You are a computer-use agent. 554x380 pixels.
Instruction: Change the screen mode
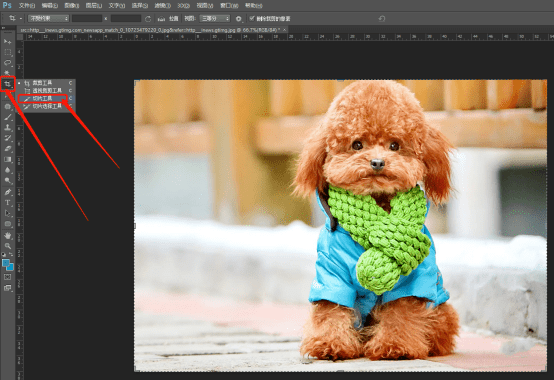coord(7,288)
